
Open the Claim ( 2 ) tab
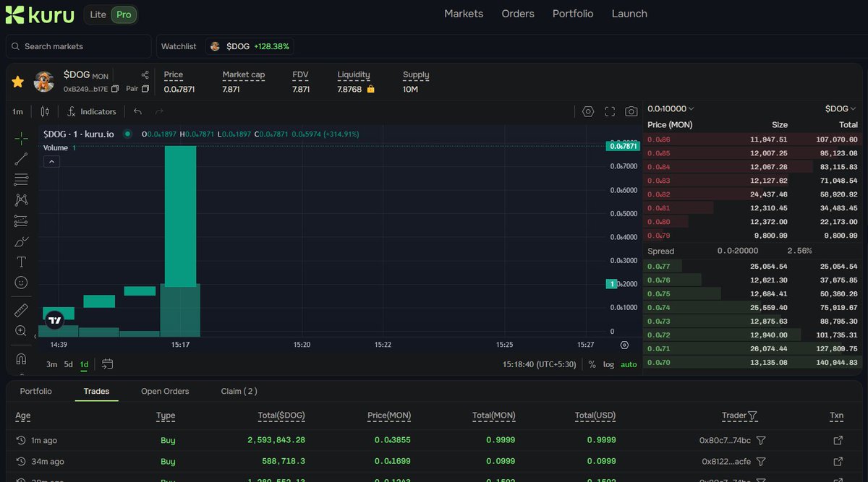239,391
